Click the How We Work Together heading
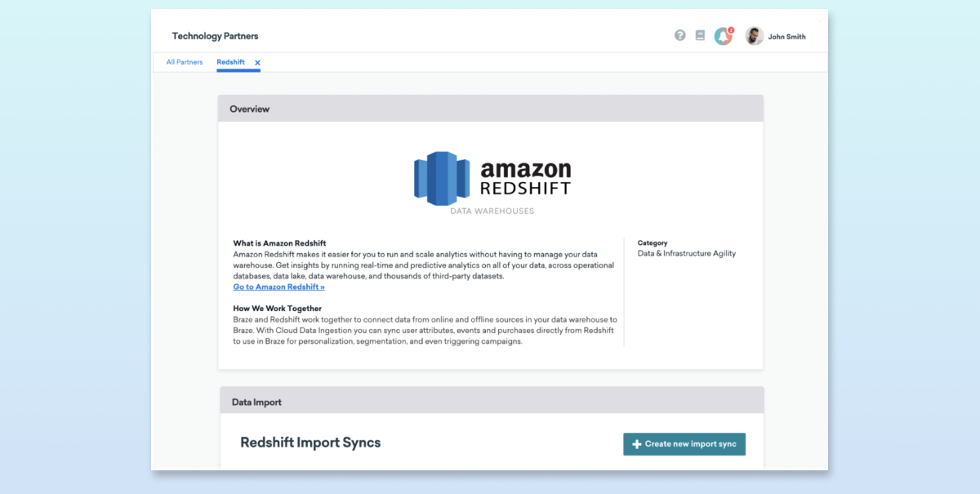This screenshot has width=980, height=494. [x=277, y=309]
